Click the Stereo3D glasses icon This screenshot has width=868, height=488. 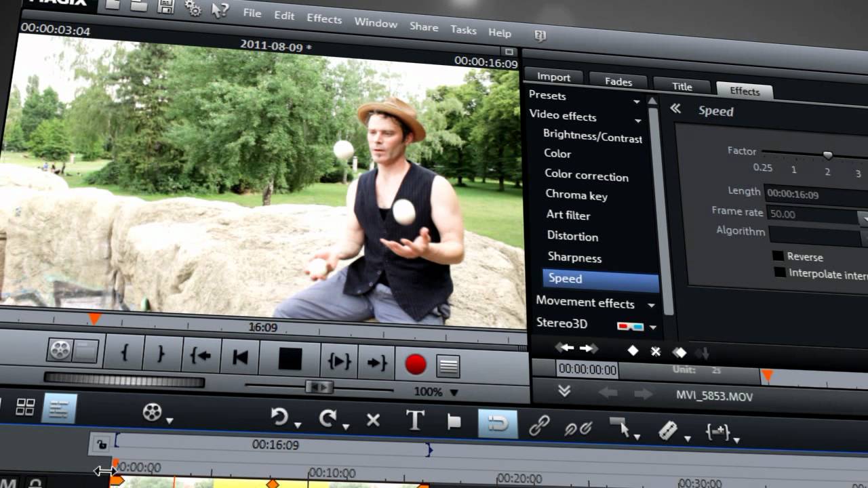pyautogui.click(x=630, y=327)
